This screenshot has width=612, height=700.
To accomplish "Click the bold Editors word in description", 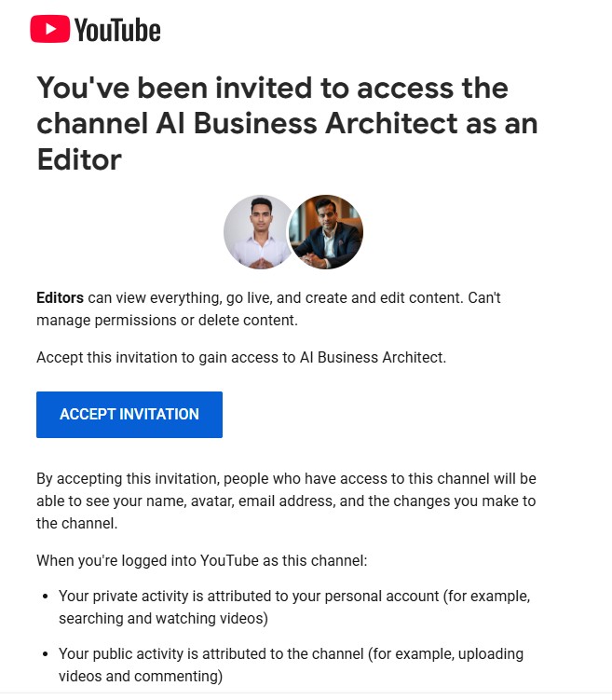I will tap(61, 297).
